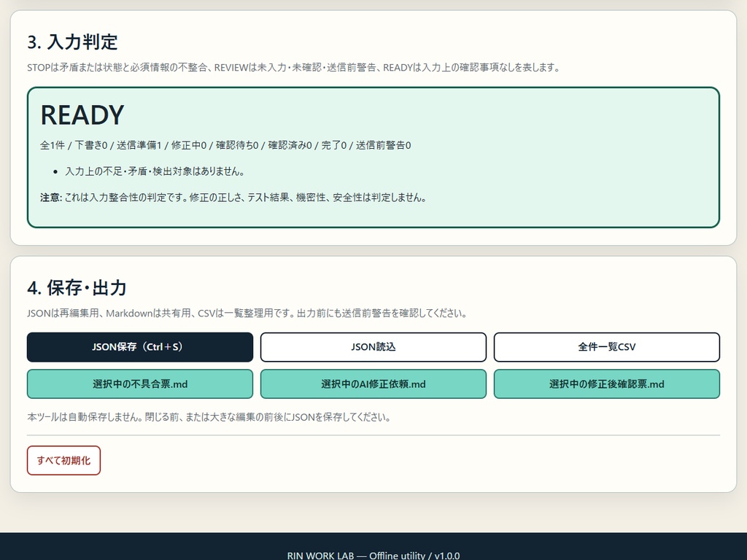Export the 全件一覧CSV list

click(x=606, y=347)
